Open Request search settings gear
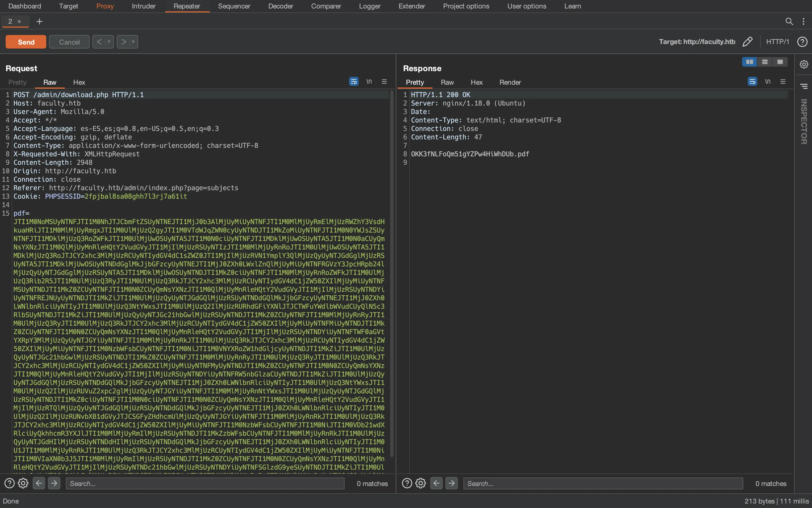Image resolution: width=812 pixels, height=508 pixels. coord(23,483)
